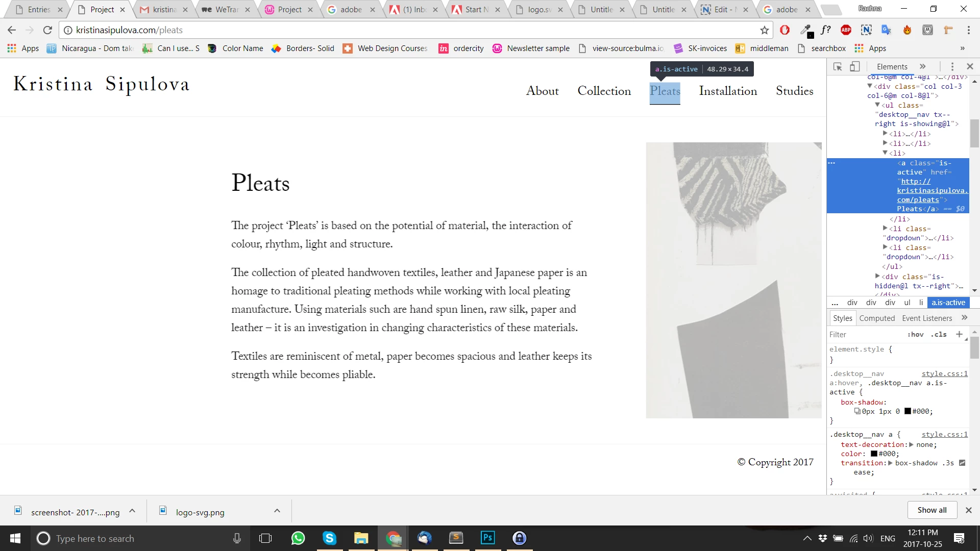This screenshot has width=980, height=551.
Task: Click the bookmark star in the address bar
Action: coord(764,30)
